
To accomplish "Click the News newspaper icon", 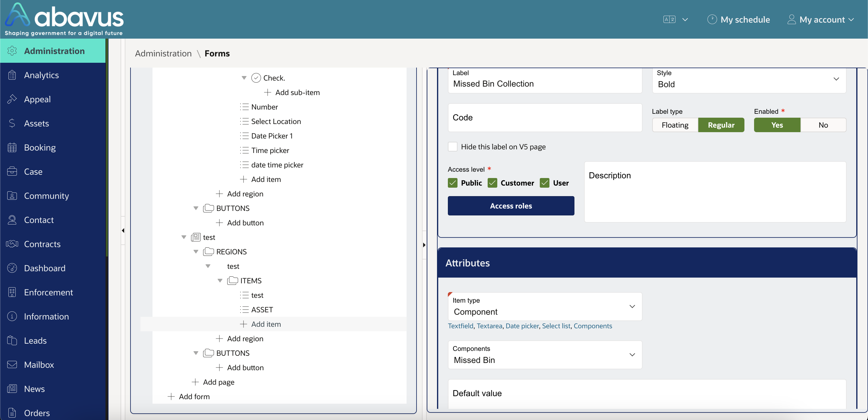I will [12, 389].
